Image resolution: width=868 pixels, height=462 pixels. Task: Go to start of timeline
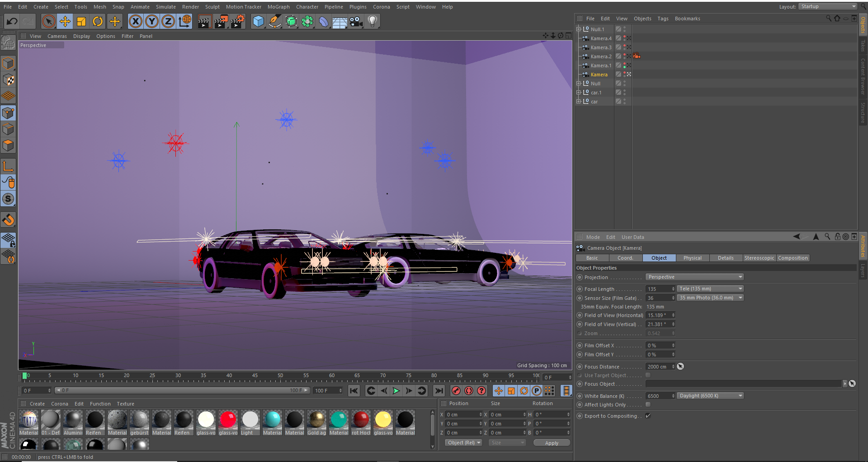coord(354,391)
